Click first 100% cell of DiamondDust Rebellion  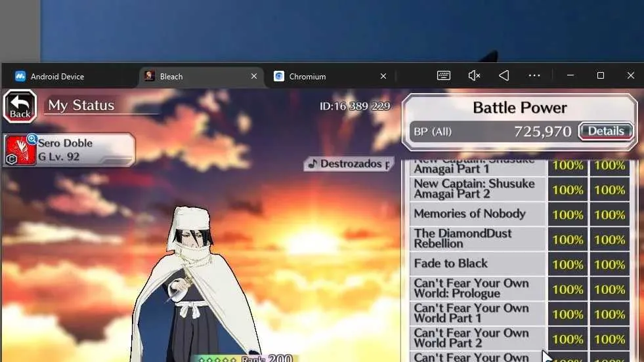point(568,239)
